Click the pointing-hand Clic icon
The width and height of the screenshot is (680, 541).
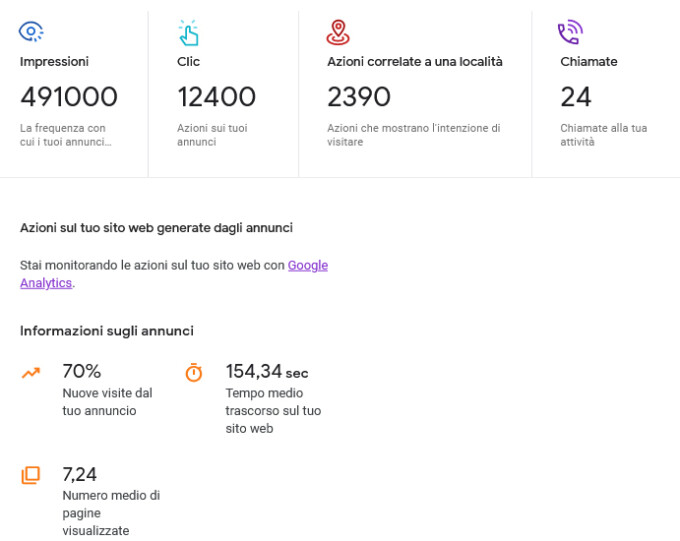pyautogui.click(x=188, y=33)
